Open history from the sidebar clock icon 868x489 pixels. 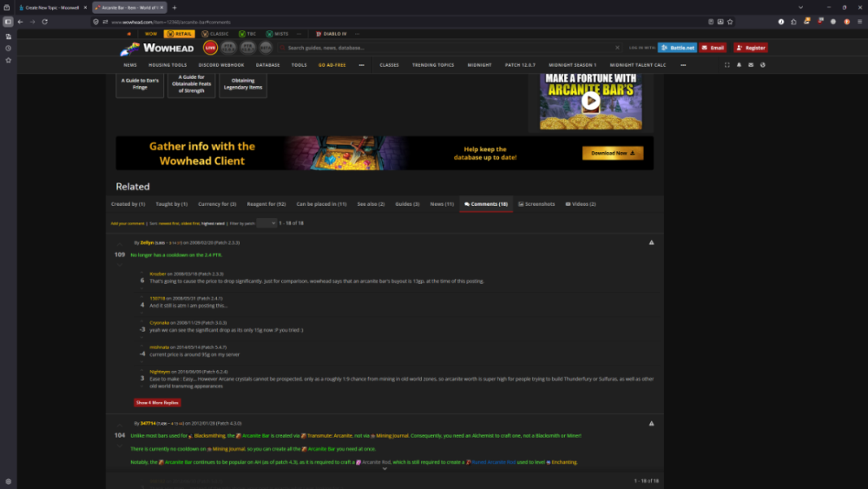point(9,48)
